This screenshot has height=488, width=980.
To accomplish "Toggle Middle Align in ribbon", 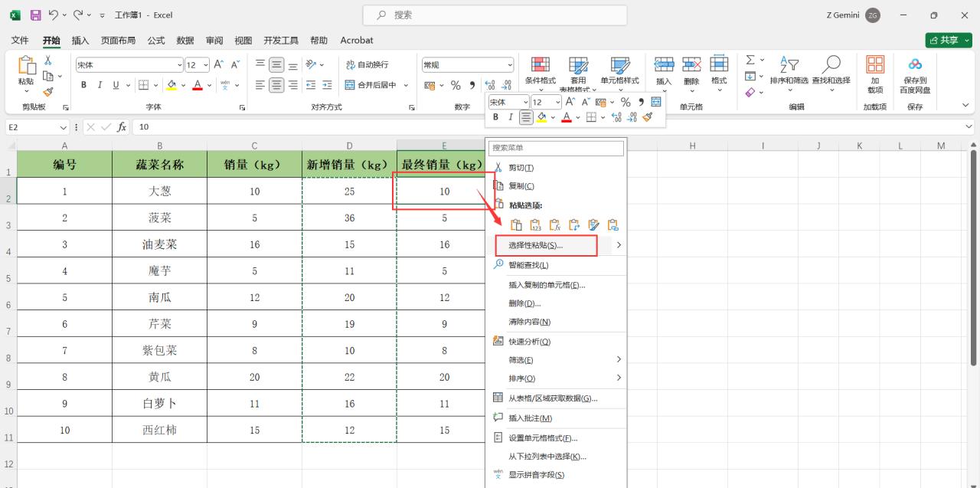I will point(277,65).
